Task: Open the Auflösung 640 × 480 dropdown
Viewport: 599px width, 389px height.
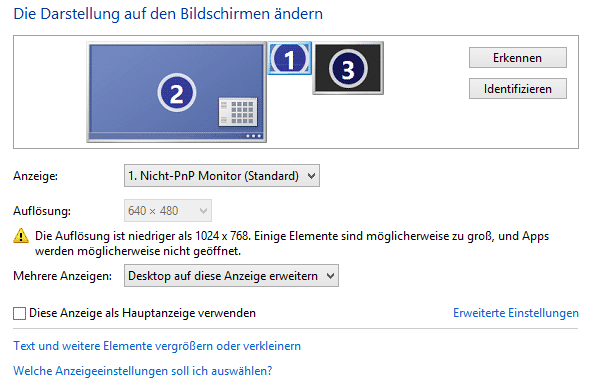Action: point(168,211)
